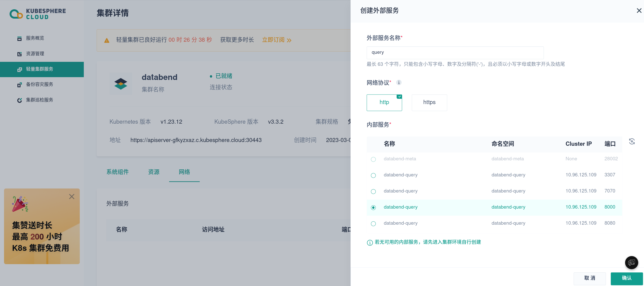Switch to the 资源 tab

pyautogui.click(x=154, y=172)
